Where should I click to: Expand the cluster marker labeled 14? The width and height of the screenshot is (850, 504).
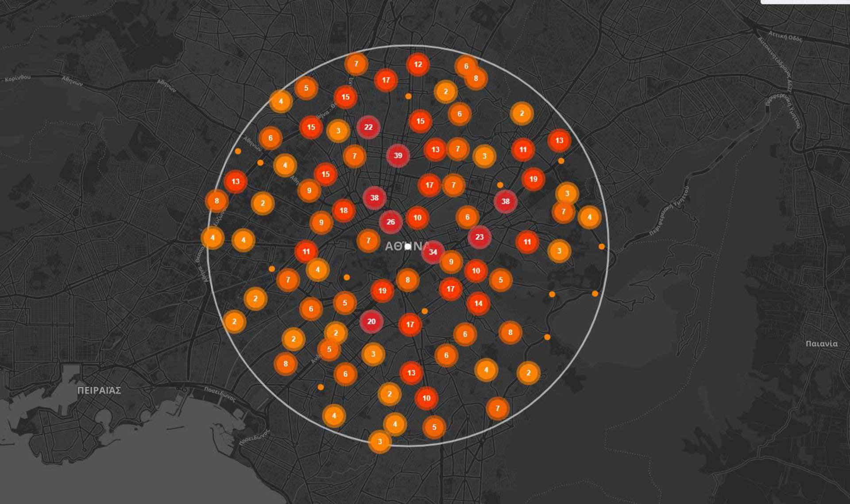pyautogui.click(x=478, y=303)
